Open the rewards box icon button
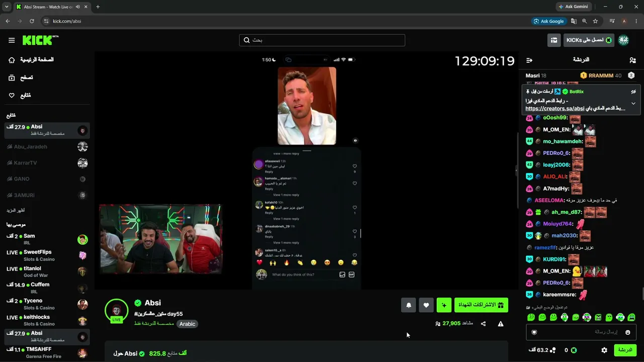 click(554, 40)
